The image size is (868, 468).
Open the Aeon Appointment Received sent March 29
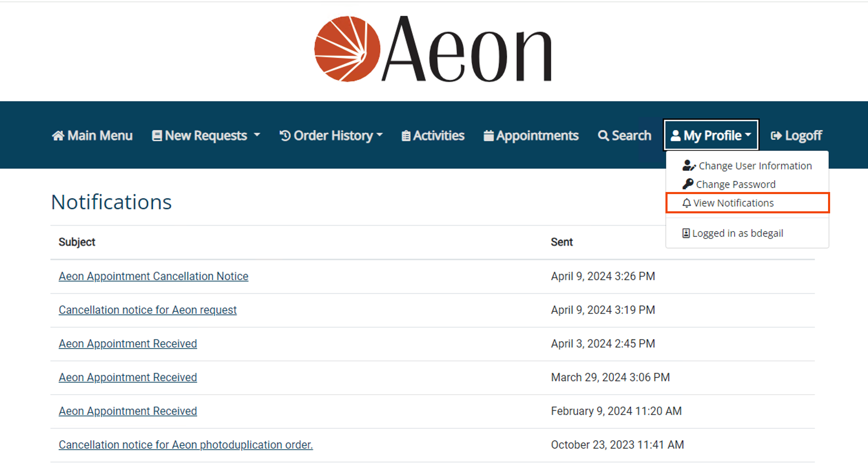128,377
